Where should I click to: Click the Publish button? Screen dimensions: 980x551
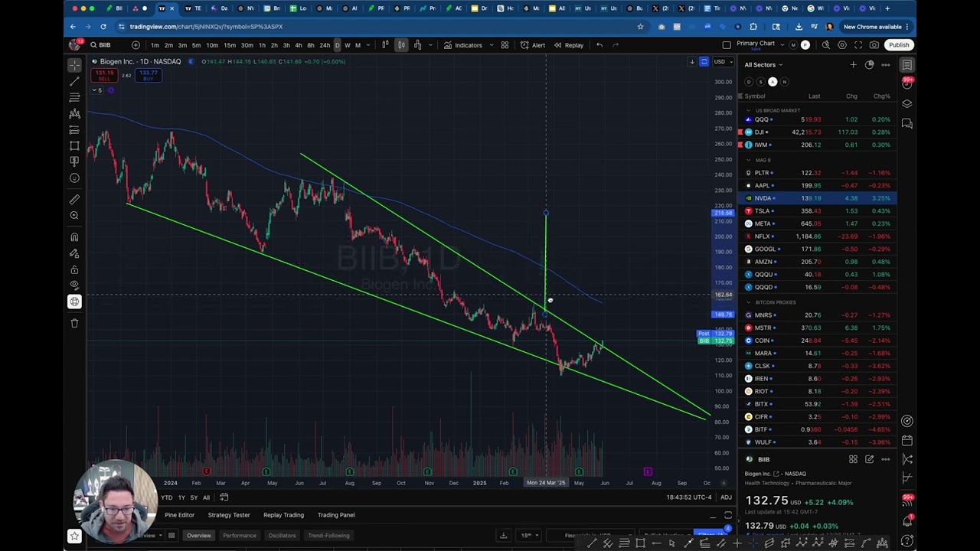[899, 45]
